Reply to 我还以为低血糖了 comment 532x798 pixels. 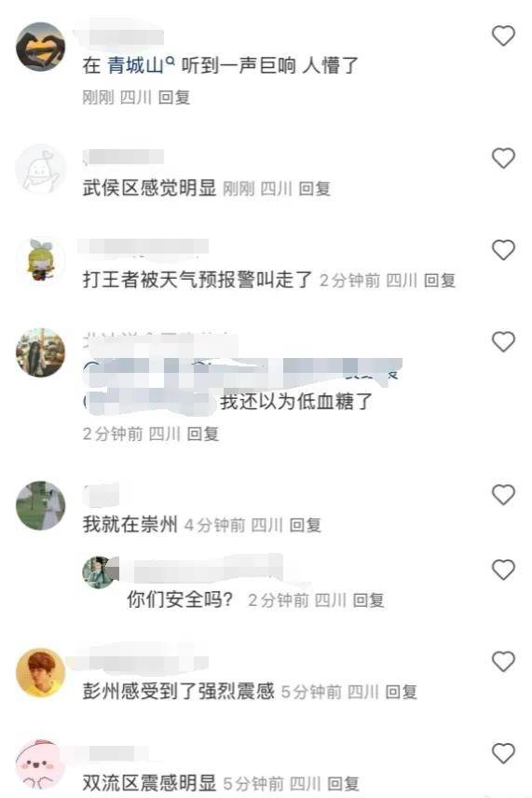(202, 434)
